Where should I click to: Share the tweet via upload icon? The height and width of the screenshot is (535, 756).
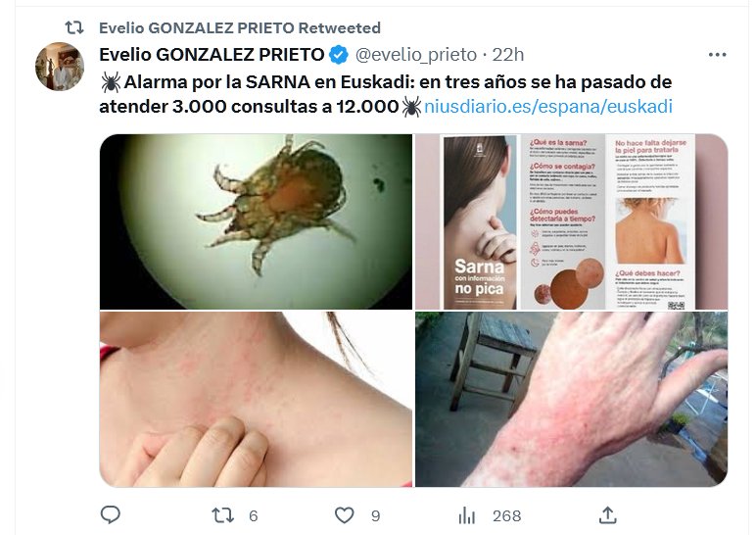tap(608, 514)
